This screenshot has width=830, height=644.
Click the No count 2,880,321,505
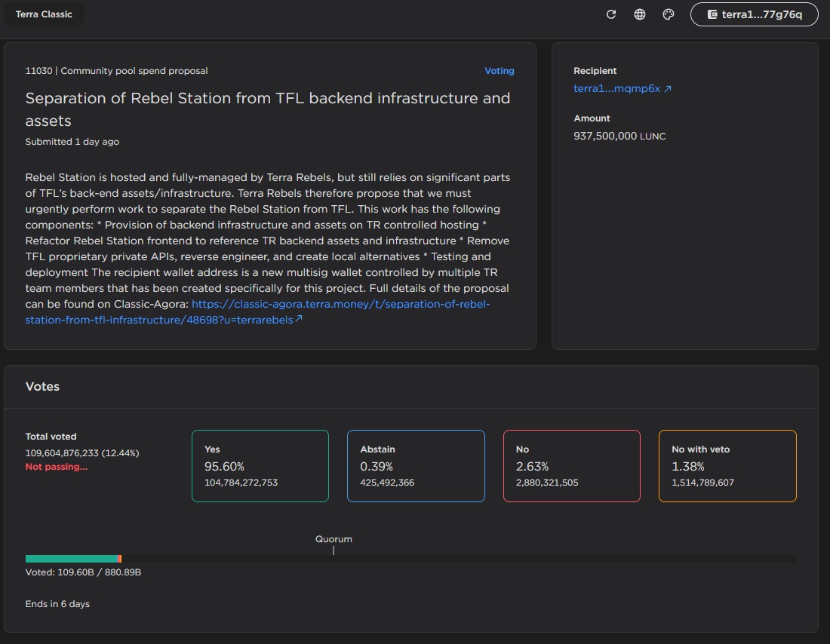547,482
